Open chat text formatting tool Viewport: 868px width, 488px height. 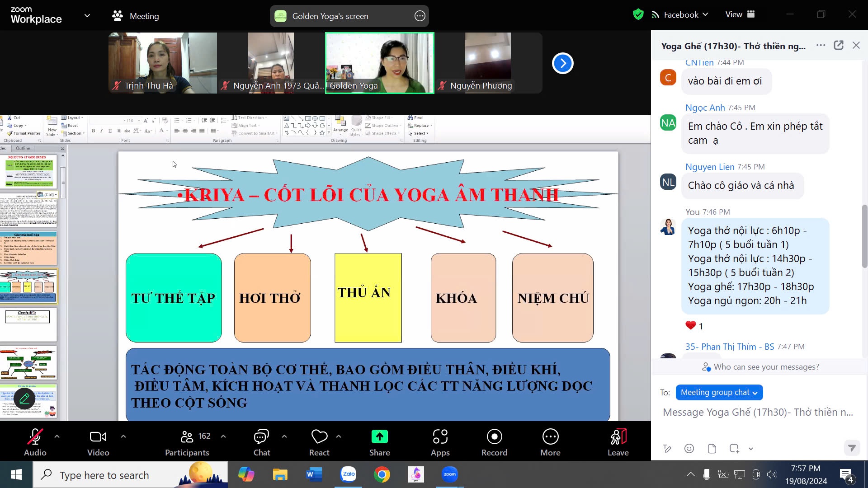click(x=667, y=448)
